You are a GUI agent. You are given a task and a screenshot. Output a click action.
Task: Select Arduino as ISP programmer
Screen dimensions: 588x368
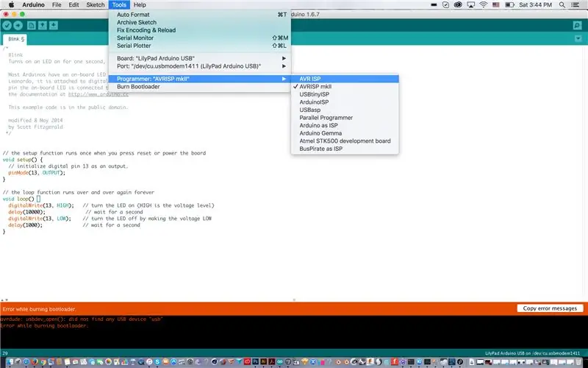click(x=345, y=125)
